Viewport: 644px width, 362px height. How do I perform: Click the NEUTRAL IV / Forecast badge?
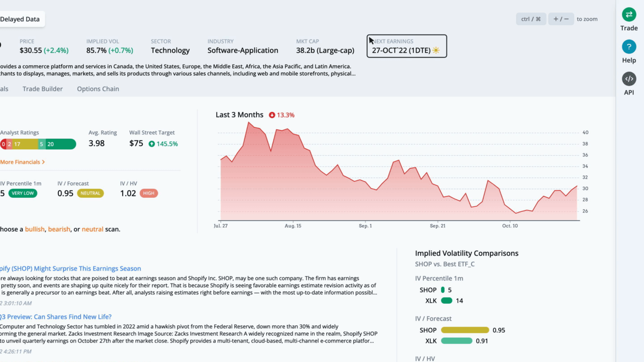pos(90,193)
